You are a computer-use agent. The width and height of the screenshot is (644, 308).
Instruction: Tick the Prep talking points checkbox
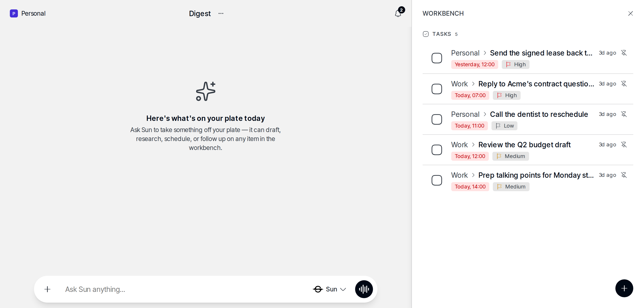437,180
